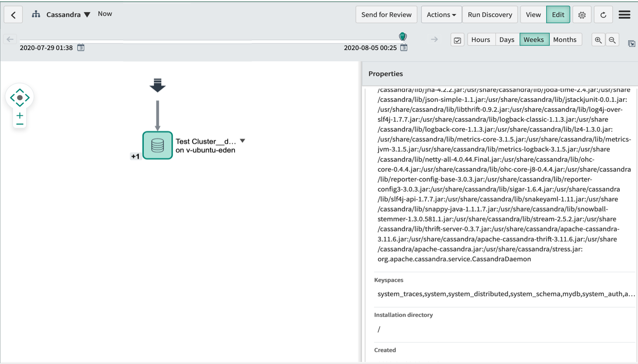Click the service hierarchy icon beside Cassandra

(36, 14)
